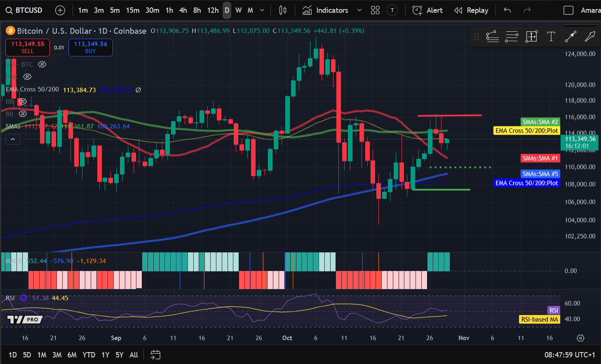Screen dimensions: 601x364
Task: Collapse the indicator legend with the arrow
Action: point(13,139)
